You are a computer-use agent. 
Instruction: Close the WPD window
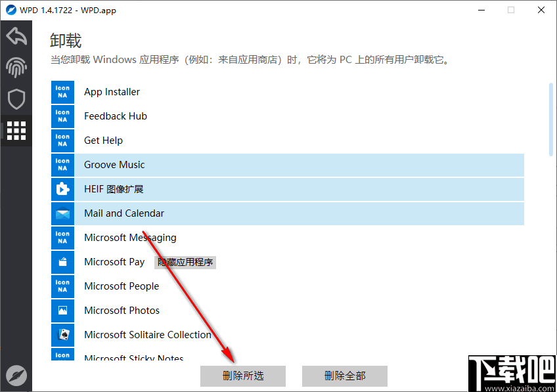pyautogui.click(x=541, y=10)
